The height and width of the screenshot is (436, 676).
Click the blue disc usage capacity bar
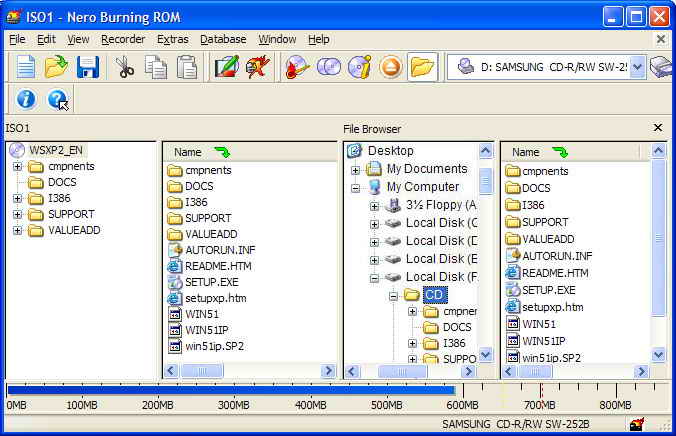coord(232,391)
